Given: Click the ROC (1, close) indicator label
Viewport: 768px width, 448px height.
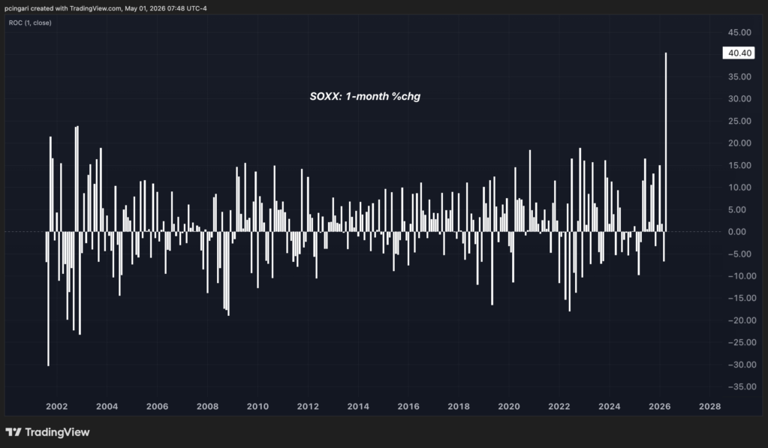Looking at the screenshot, I should coord(30,23).
